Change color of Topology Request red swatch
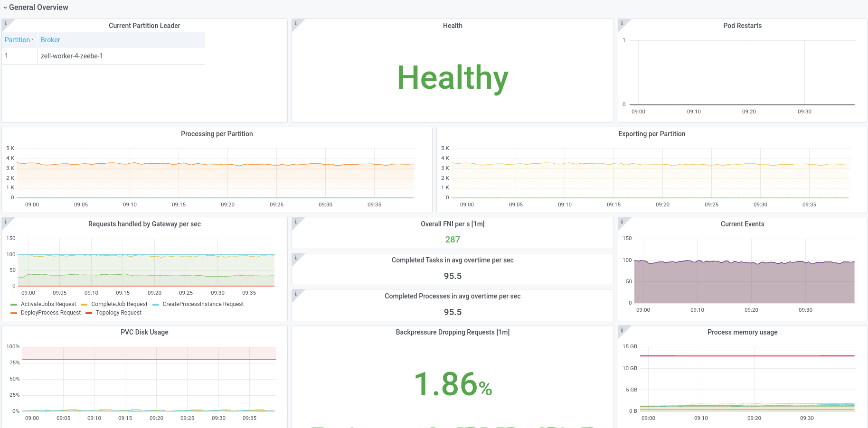The height and width of the screenshot is (428, 868). tap(89, 313)
